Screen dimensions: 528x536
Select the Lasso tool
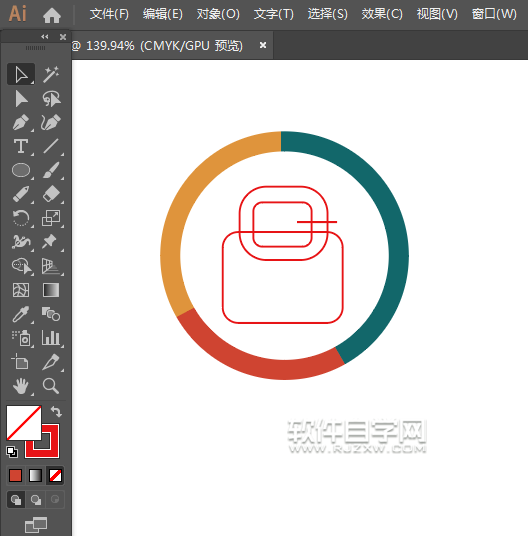click(51, 98)
